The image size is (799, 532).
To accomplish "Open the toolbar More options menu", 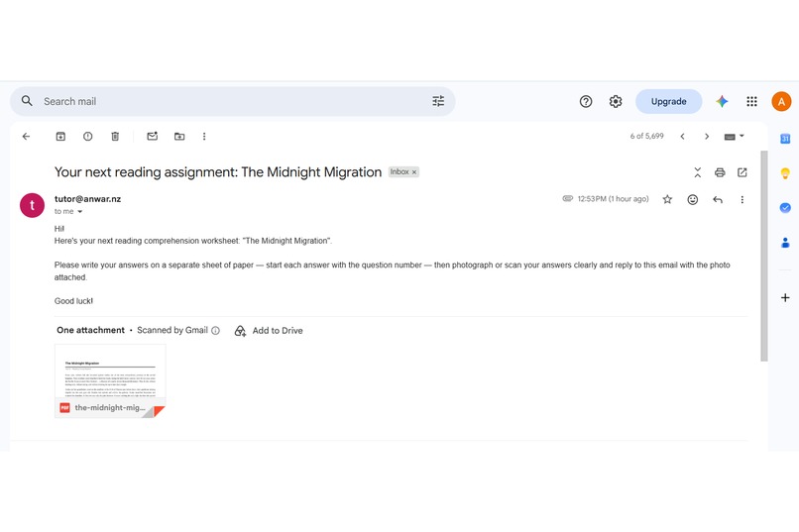I will (x=204, y=137).
